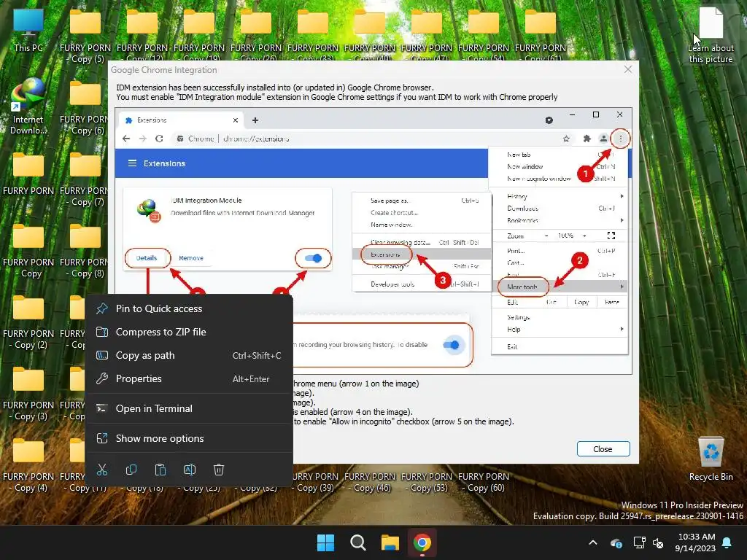
Task: Click the network tray icon
Action: (x=639, y=542)
